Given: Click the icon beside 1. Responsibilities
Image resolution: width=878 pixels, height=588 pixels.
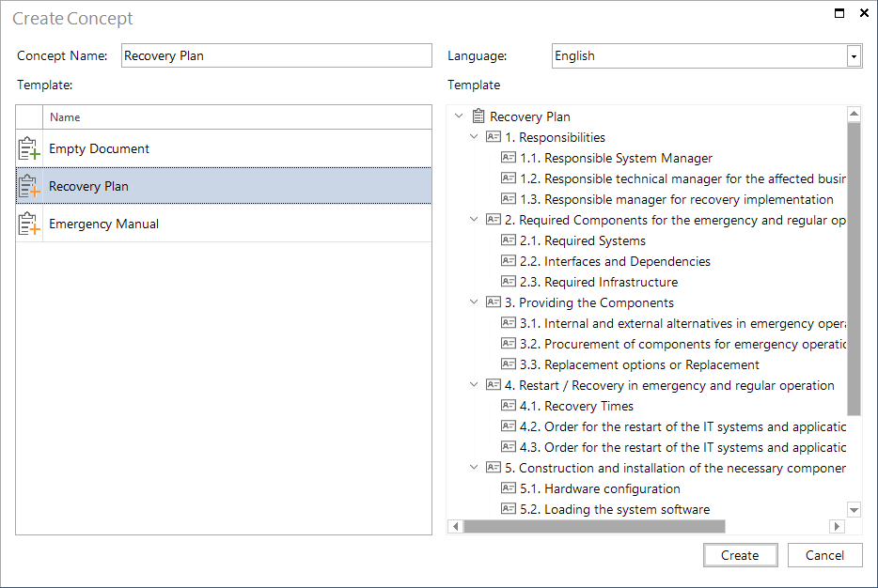Looking at the screenshot, I should [x=494, y=136].
